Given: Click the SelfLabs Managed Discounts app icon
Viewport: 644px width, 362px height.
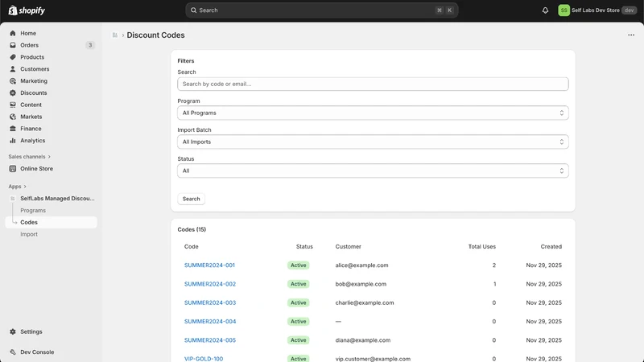Looking at the screenshot, I should point(13,199).
